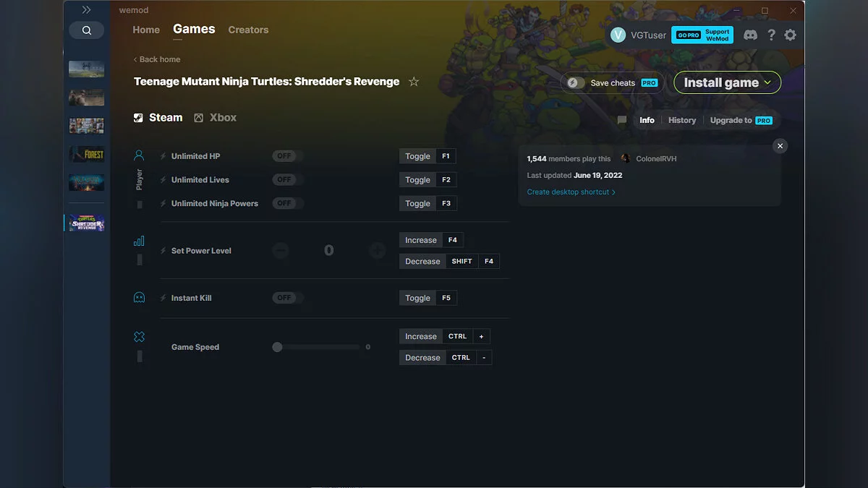Select the Steam platform tab
The height and width of the screenshot is (488, 868).
(158, 118)
